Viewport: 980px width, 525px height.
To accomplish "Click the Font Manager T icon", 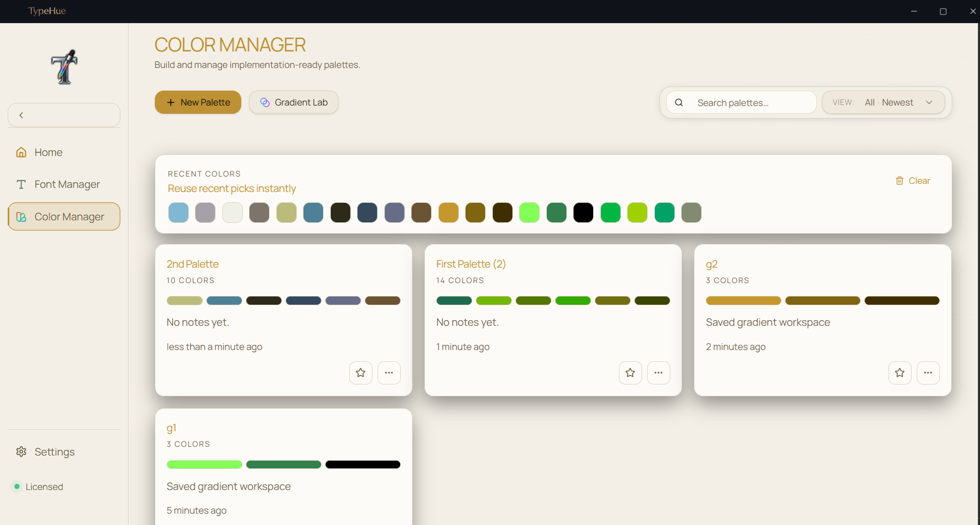I will tap(21, 184).
